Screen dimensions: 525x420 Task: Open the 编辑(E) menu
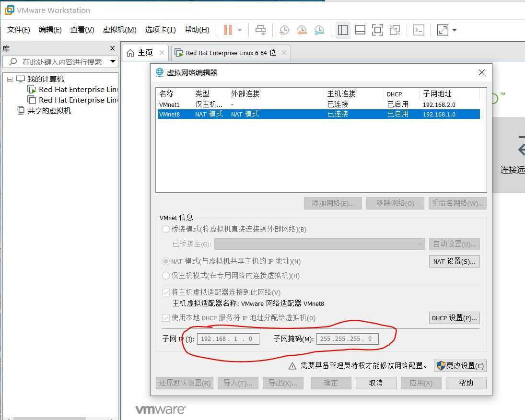[x=50, y=30]
